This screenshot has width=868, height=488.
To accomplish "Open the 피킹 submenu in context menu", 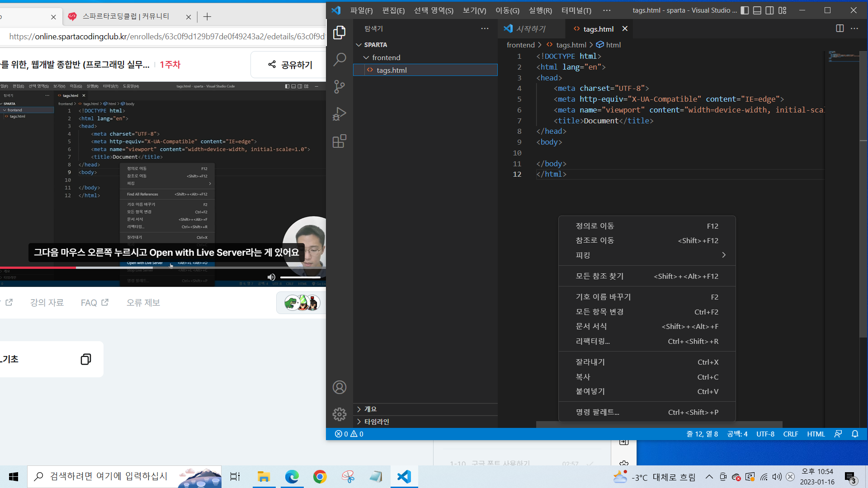I will [647, 255].
